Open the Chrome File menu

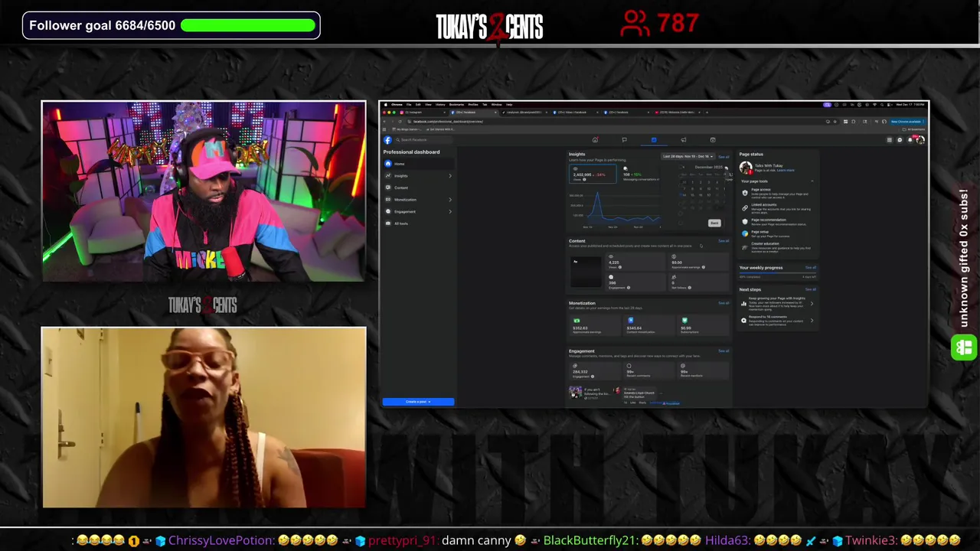pyautogui.click(x=409, y=105)
